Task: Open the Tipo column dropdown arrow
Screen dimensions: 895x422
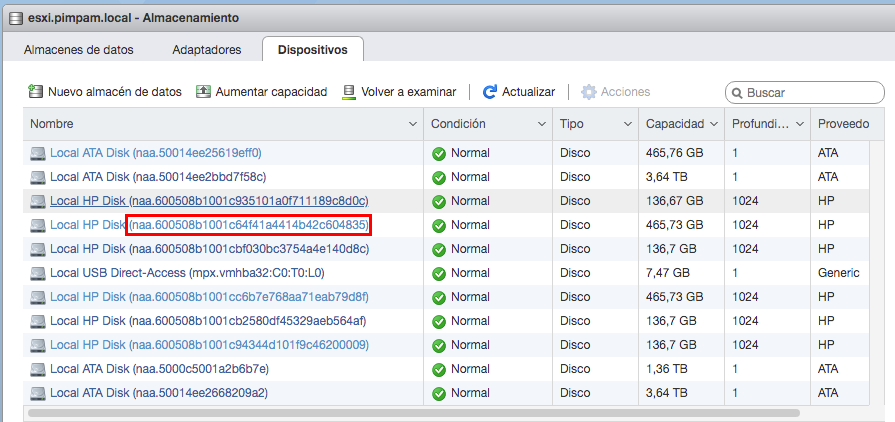Action: coord(628,124)
